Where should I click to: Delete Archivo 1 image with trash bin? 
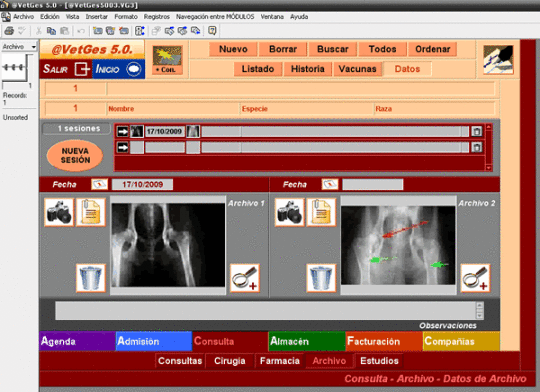click(91, 278)
